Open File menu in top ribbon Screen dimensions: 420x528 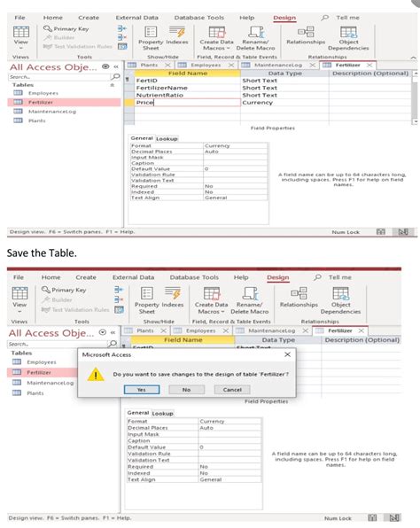click(x=19, y=18)
